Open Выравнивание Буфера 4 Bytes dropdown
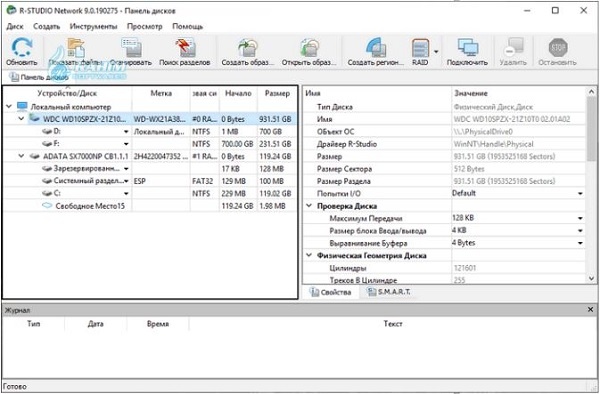Viewport: 600px width, 394px height. click(580, 243)
